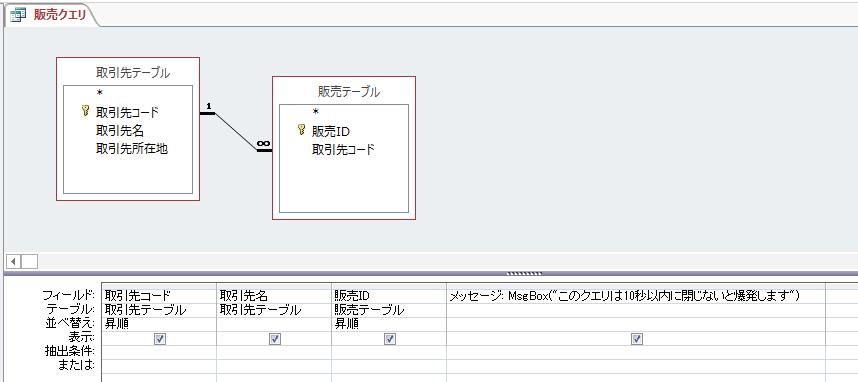The image size is (858, 382).
Task: Click フィールド cell containing 取引先名
Action: tap(274, 296)
